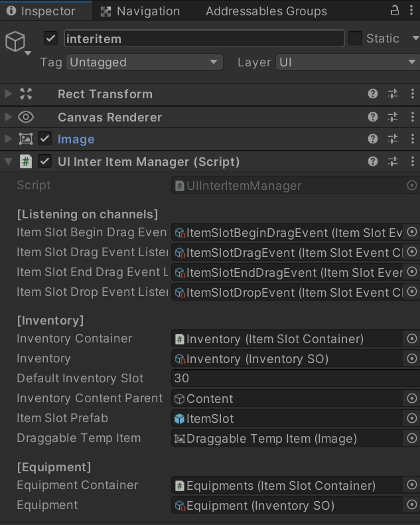Expand the Image component

(9, 139)
